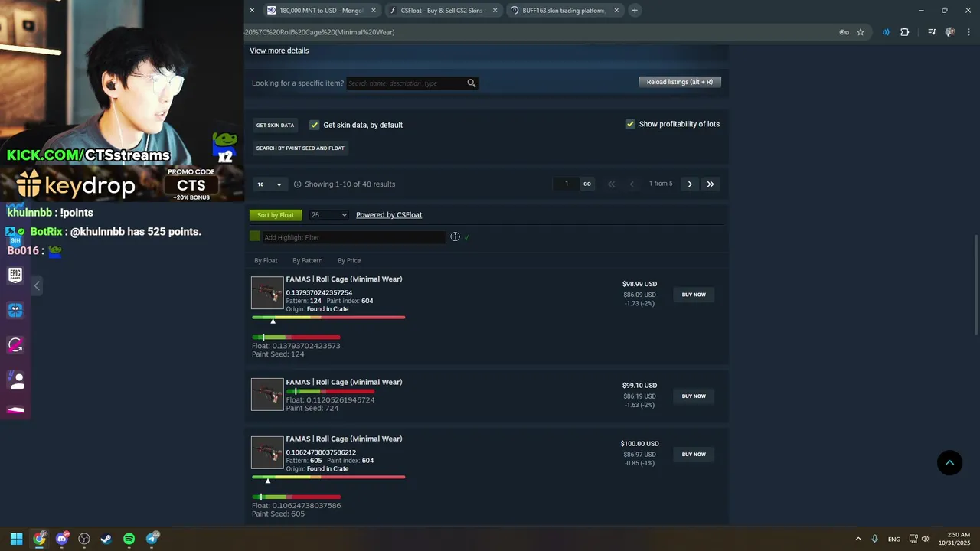This screenshot has height=551, width=980.
Task: Open the 25 dropdown next to Sort by Float
Action: click(x=328, y=215)
